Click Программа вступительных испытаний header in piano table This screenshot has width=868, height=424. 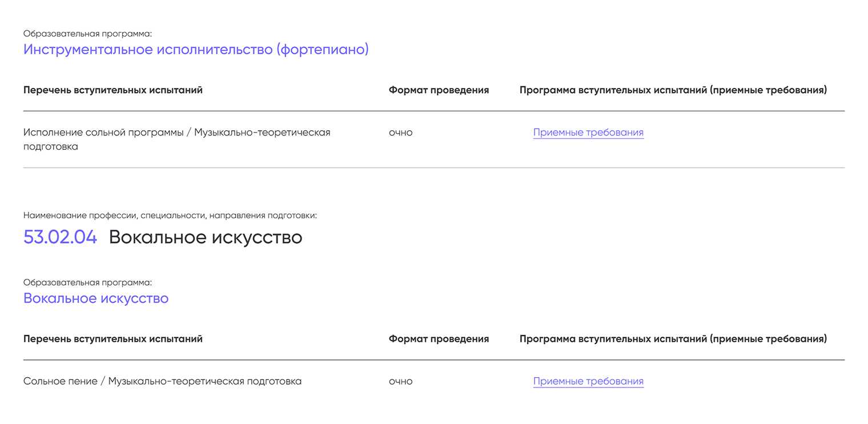(673, 90)
